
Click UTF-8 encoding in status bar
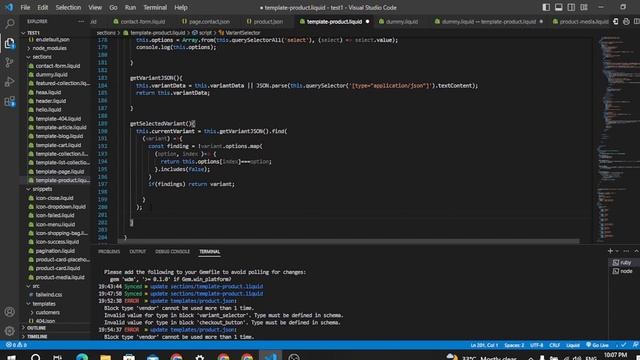[x=536, y=345]
